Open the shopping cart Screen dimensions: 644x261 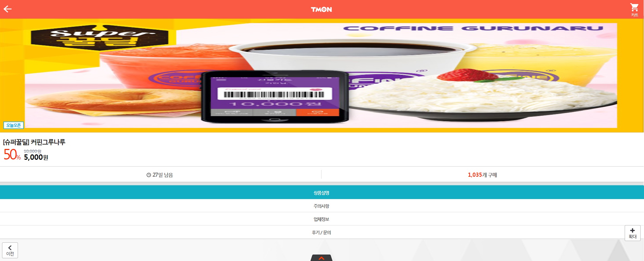click(x=634, y=9)
